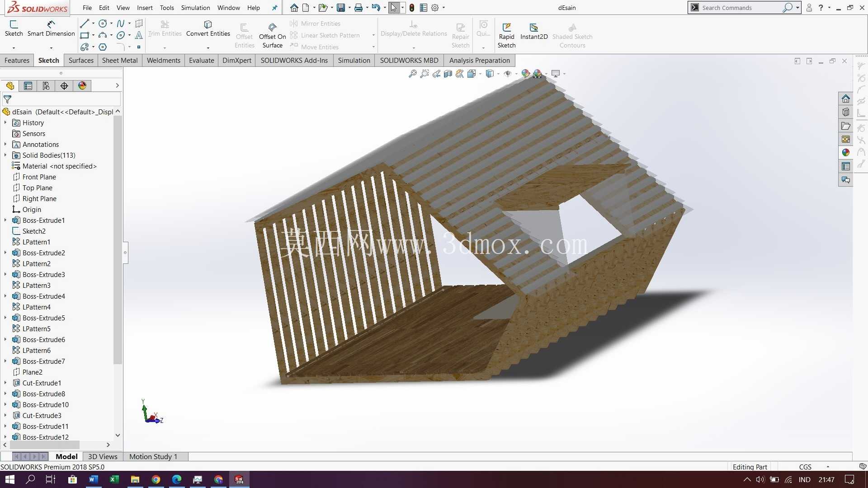Expand Solid Bodies(113) folder
The image size is (868, 488).
coord(5,155)
